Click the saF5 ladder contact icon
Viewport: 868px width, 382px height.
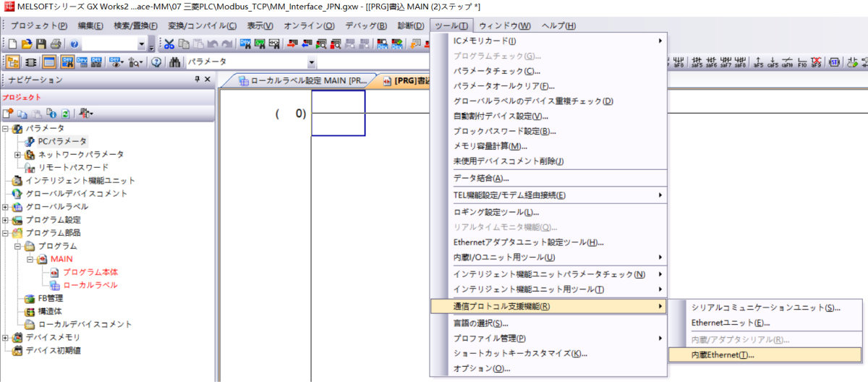point(697,62)
